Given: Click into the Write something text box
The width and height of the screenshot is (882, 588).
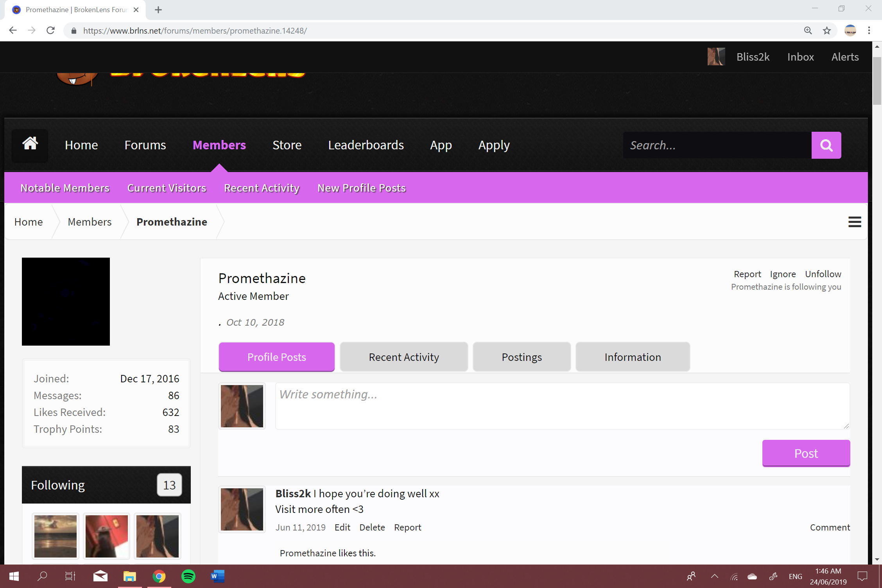Looking at the screenshot, I should click(562, 406).
